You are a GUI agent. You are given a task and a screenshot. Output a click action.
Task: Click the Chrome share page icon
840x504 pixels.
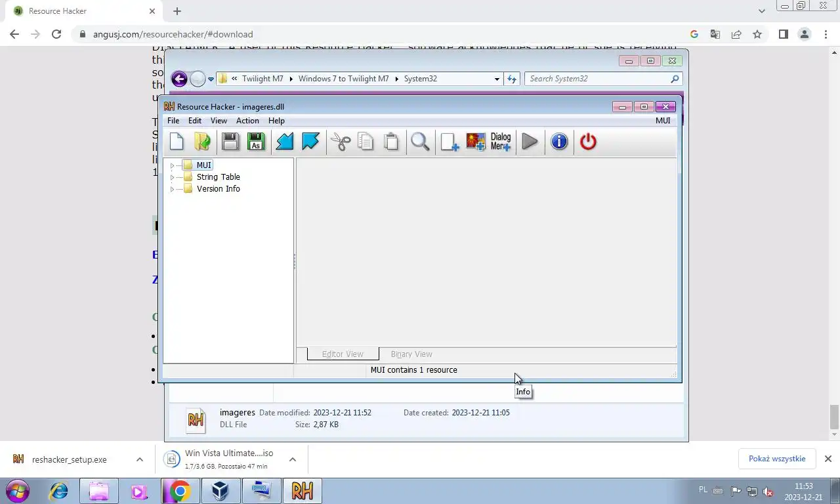click(x=736, y=34)
